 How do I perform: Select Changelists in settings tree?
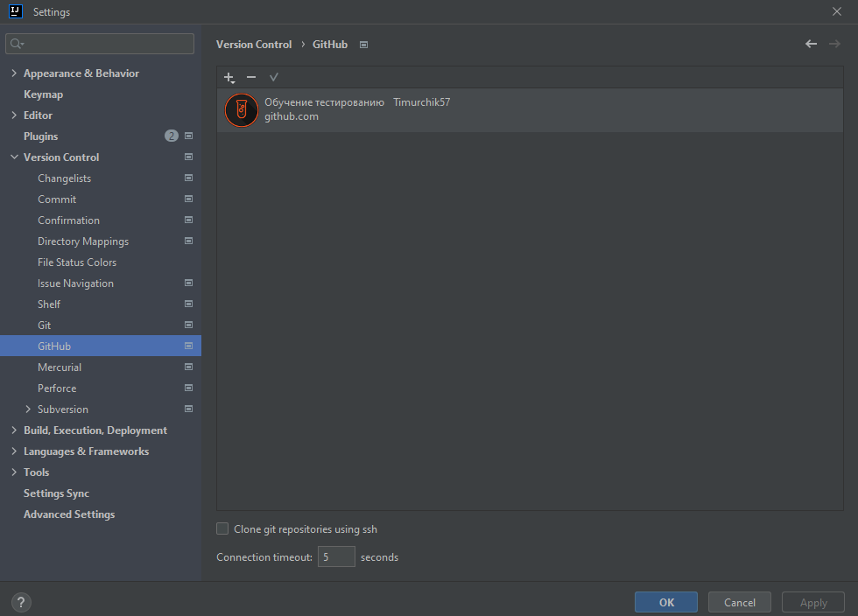pyautogui.click(x=65, y=178)
